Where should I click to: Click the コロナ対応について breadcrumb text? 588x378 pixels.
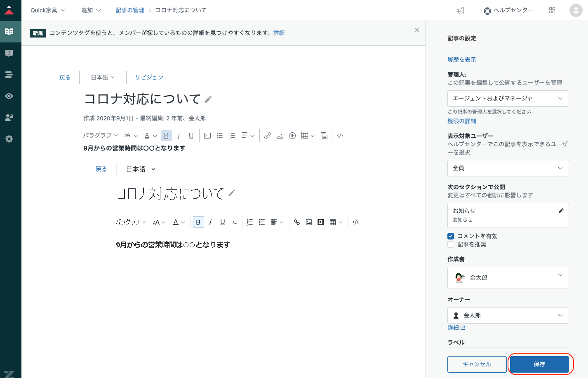tap(181, 10)
